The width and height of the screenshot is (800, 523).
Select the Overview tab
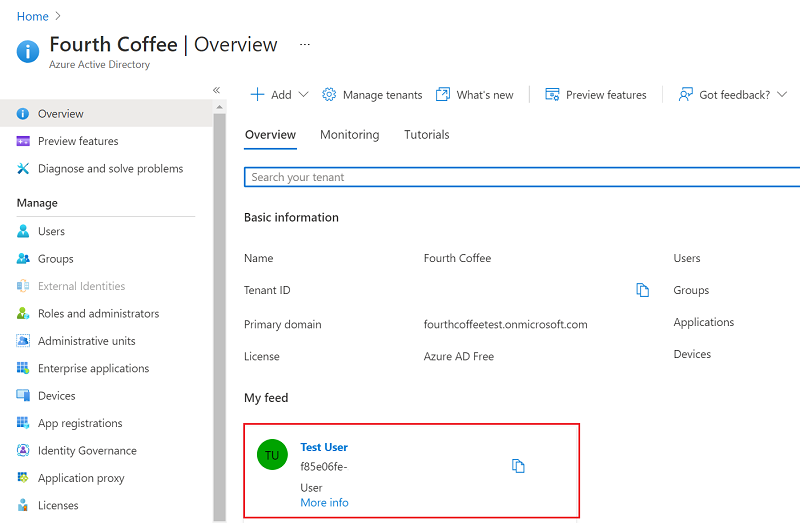[270, 135]
